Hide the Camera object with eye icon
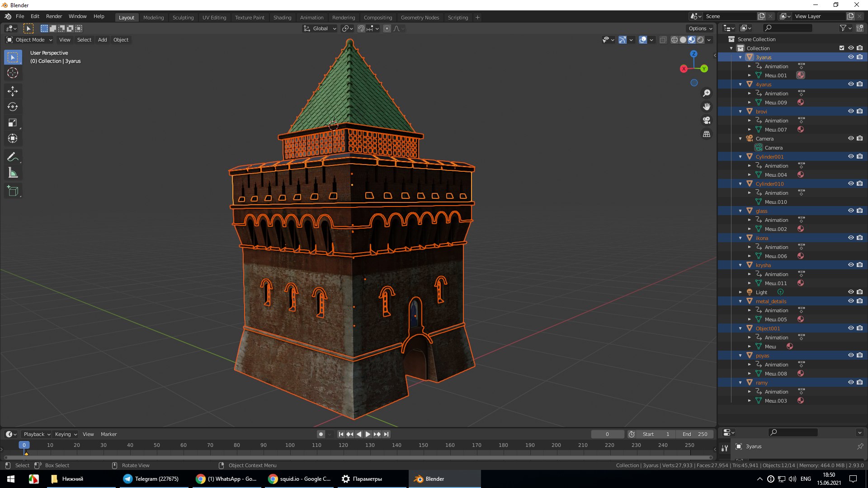Viewport: 868px width, 488px height. coord(851,139)
